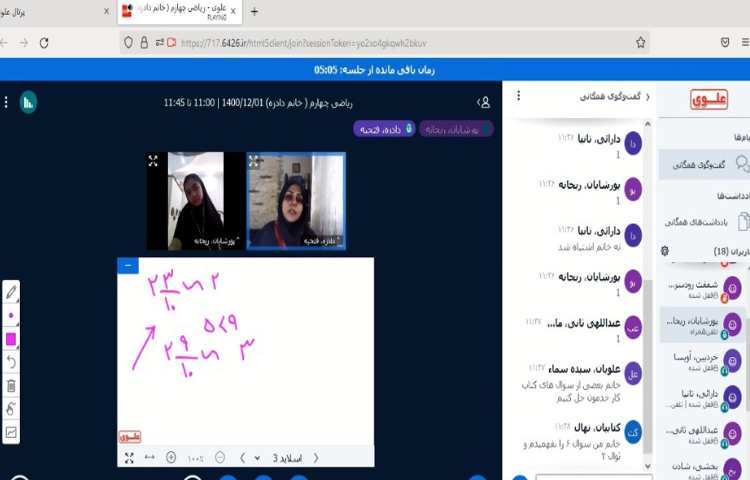
Task: Collapse the گفت‌وگوی همگانی chat panel chevron
Action: pyautogui.click(x=648, y=97)
